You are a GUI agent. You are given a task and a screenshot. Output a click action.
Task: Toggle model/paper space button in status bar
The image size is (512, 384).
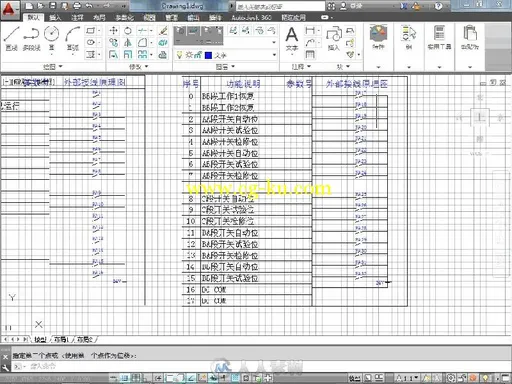(x=355, y=378)
